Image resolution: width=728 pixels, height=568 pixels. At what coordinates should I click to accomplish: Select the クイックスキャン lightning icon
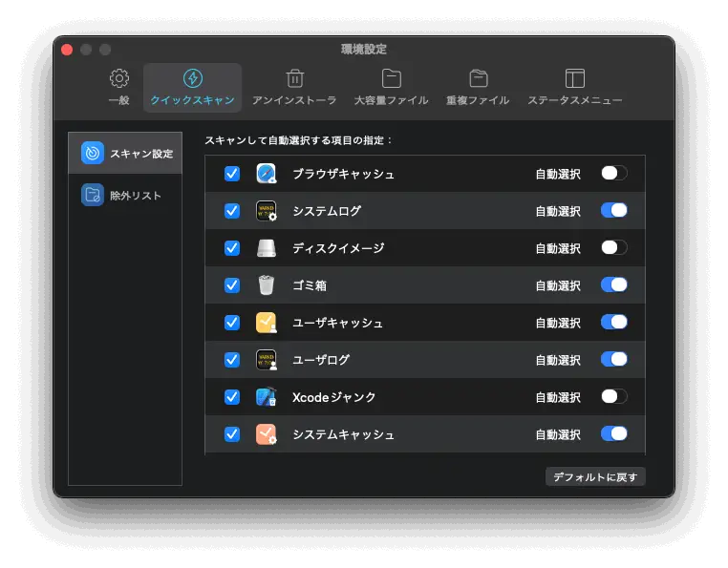[x=193, y=78]
